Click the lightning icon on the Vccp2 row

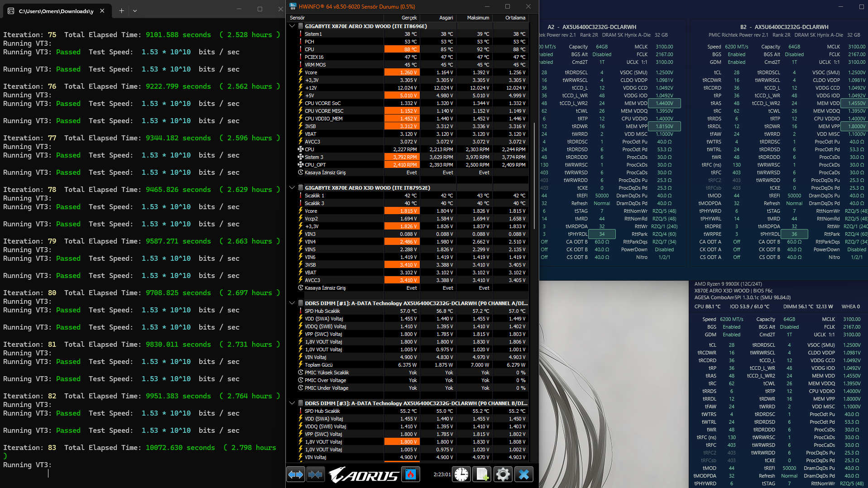(x=300, y=219)
